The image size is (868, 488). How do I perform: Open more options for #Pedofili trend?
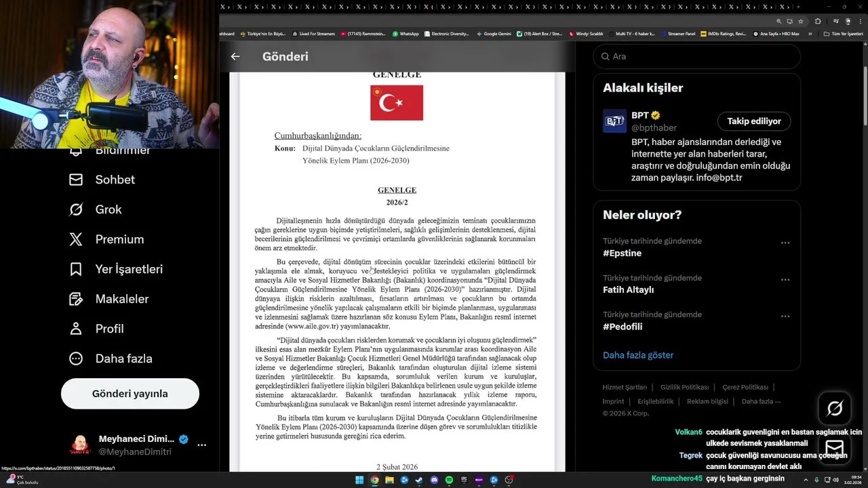click(785, 316)
